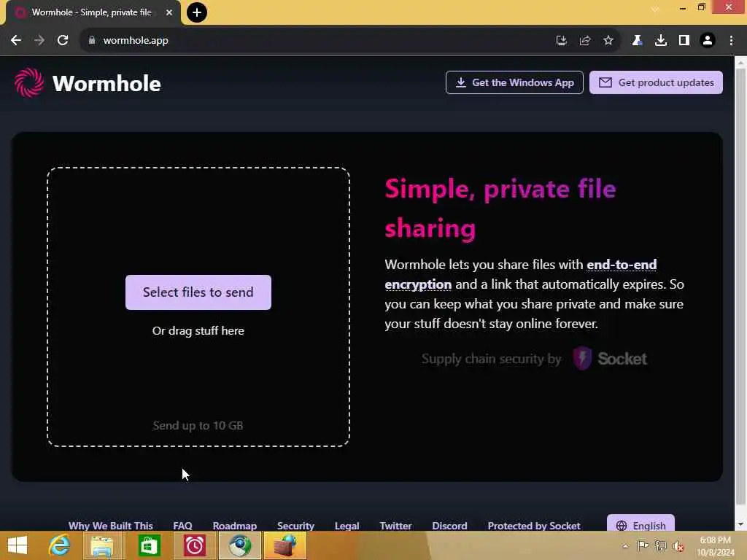Click the browser forward arrow
This screenshot has width=747, height=560.
pyautogui.click(x=39, y=41)
